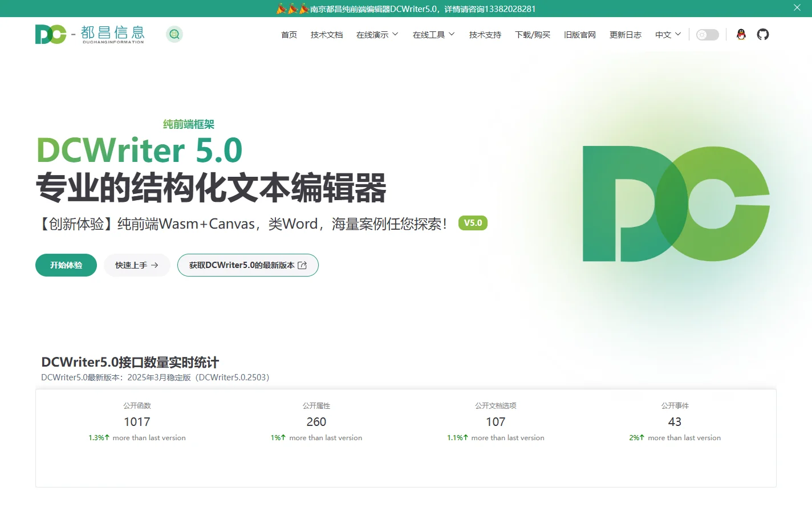Open the GitHub icon link

coord(763,34)
